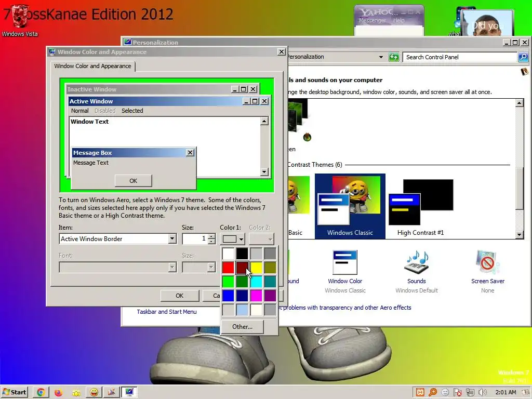
Task: Click the OK button in dialog
Action: tap(179, 296)
